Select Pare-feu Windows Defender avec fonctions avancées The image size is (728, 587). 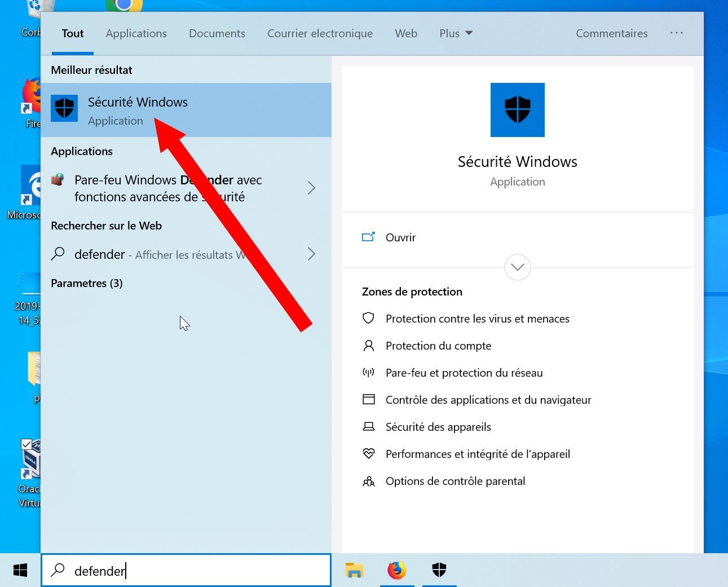pos(186,188)
